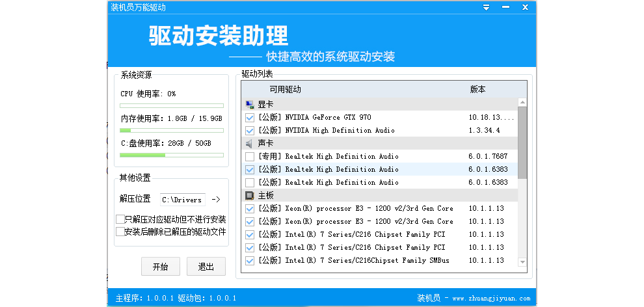Click the 可用驱动 column header
This screenshot has width=644, height=307.
click(285, 89)
